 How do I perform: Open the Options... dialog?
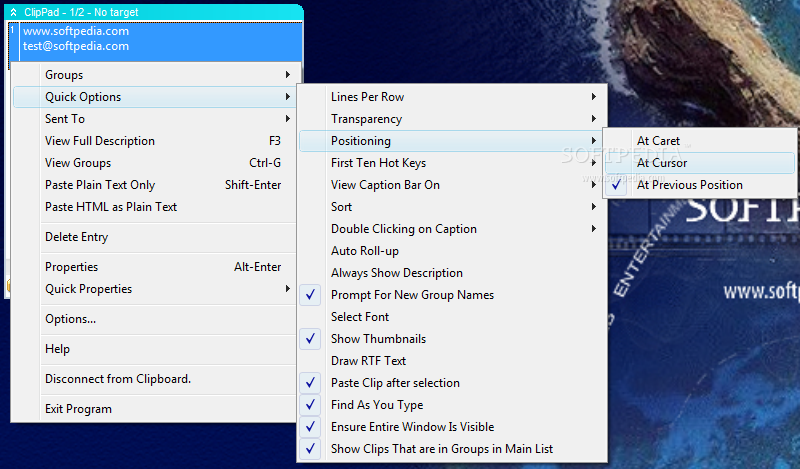(154, 319)
